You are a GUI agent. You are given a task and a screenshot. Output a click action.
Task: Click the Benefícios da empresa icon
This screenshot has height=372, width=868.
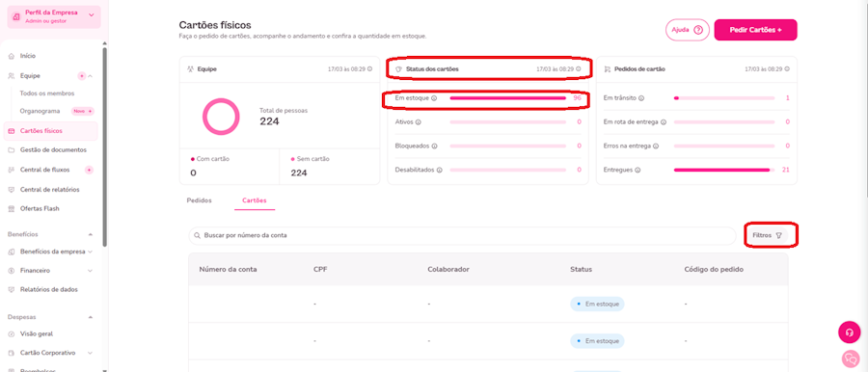pos(11,252)
